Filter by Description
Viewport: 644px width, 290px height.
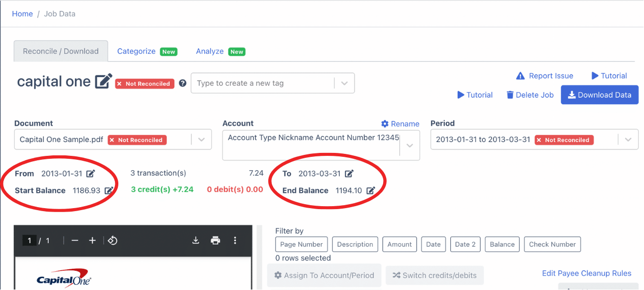(355, 245)
